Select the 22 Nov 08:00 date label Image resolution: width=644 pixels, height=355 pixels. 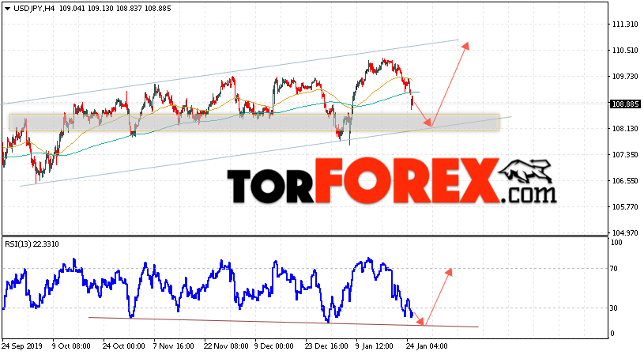225,346
